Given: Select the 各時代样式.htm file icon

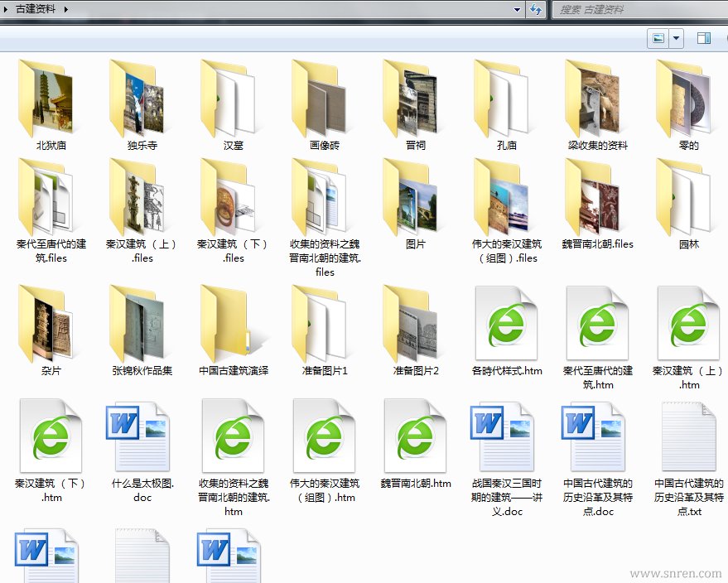Looking at the screenshot, I should pos(506,323).
